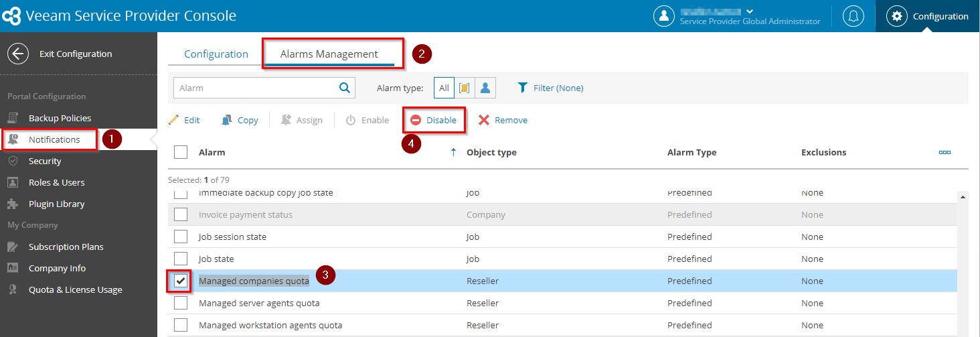The height and width of the screenshot is (337, 980).
Task: Click the Roles & Users icon
Action: (x=13, y=182)
